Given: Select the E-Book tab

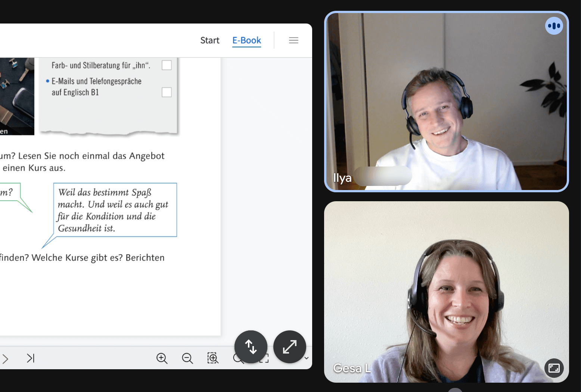Looking at the screenshot, I should (x=246, y=40).
